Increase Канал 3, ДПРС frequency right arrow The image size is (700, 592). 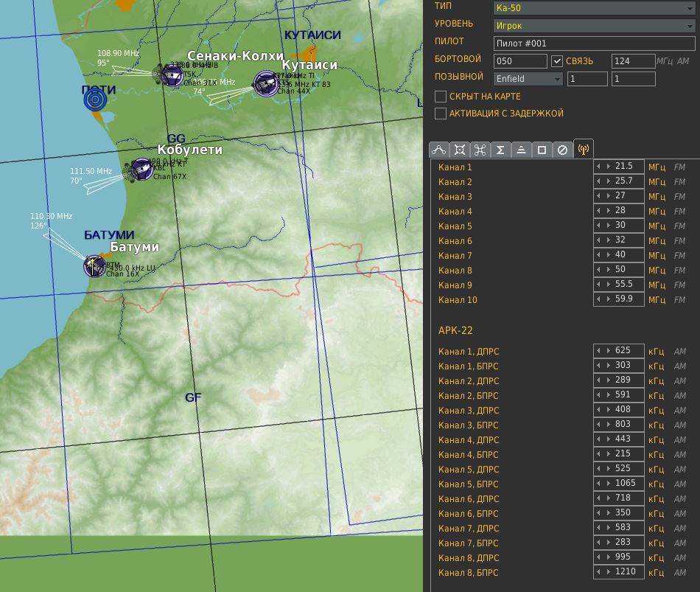(608, 410)
